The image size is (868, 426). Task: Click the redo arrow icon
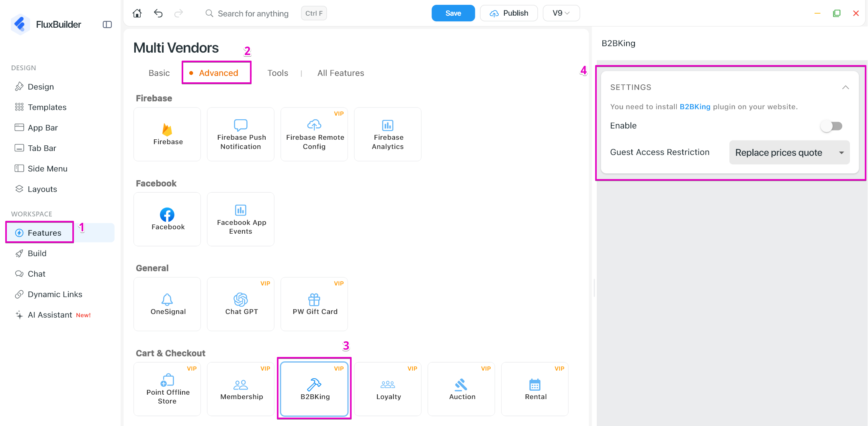tap(179, 13)
